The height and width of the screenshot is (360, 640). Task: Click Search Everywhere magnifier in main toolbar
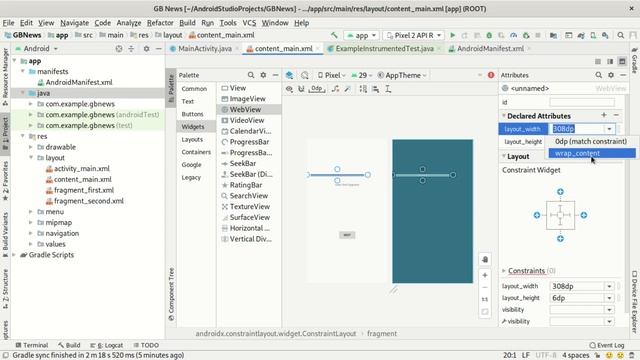pyautogui.click(x=621, y=36)
